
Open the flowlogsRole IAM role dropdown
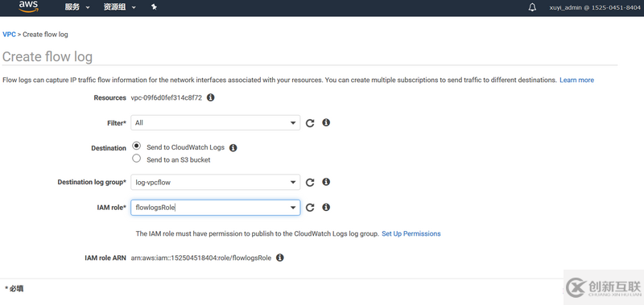point(215,208)
